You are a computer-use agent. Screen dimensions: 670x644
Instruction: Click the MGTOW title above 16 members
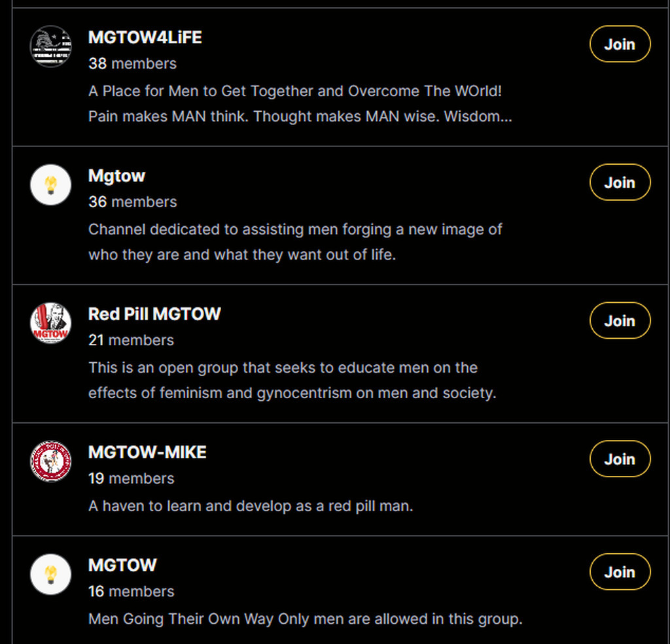click(122, 565)
